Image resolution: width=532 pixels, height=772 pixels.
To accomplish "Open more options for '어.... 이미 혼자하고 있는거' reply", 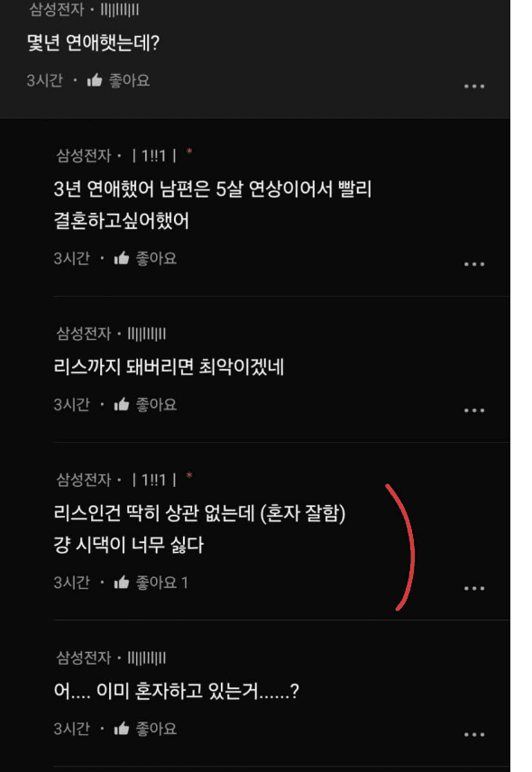I will click(474, 735).
